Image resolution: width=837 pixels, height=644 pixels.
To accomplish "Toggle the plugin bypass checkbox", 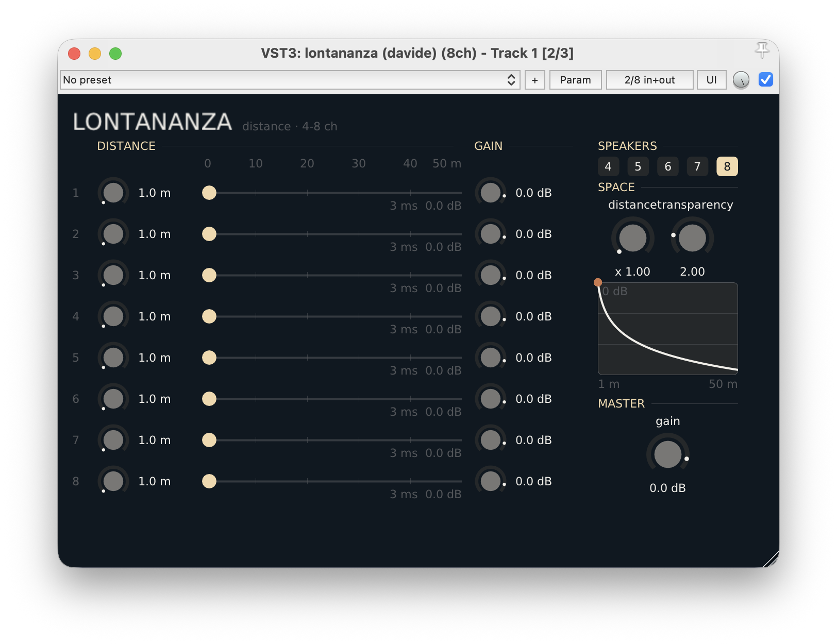I will pos(766,79).
